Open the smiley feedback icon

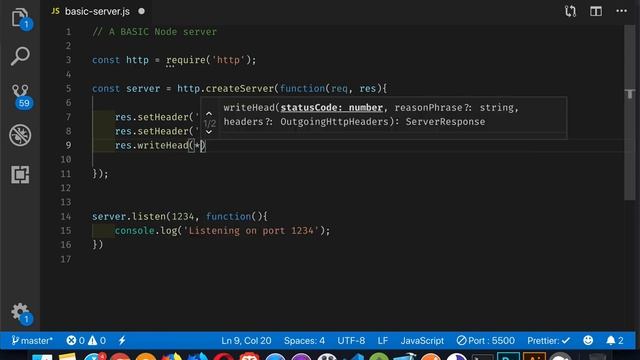[x=588, y=340]
